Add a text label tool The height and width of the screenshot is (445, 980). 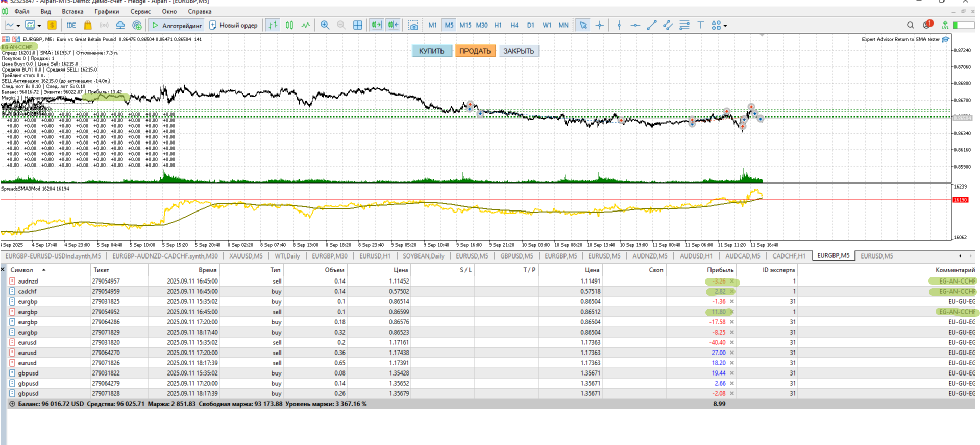[700, 25]
